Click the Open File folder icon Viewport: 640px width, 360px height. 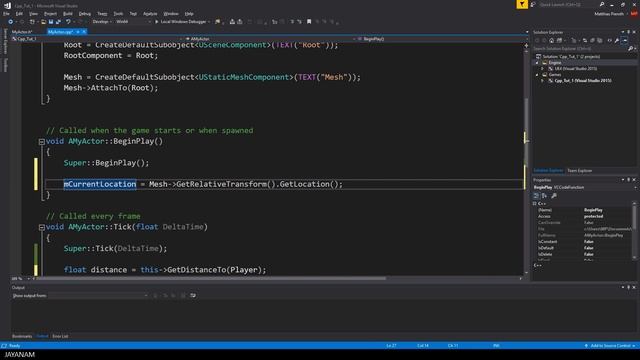(x=43, y=22)
